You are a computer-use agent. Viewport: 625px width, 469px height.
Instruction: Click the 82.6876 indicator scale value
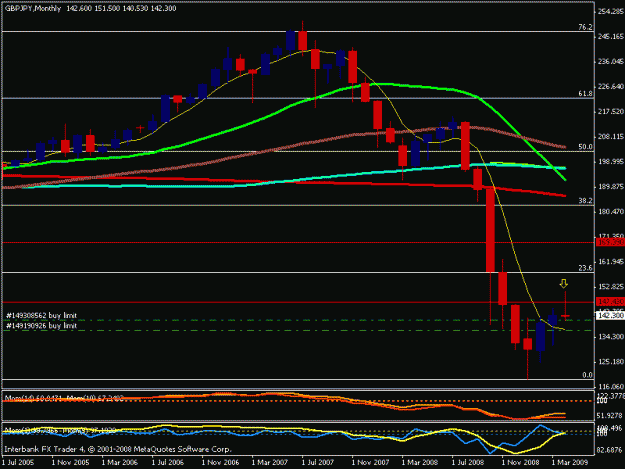pyautogui.click(x=610, y=450)
